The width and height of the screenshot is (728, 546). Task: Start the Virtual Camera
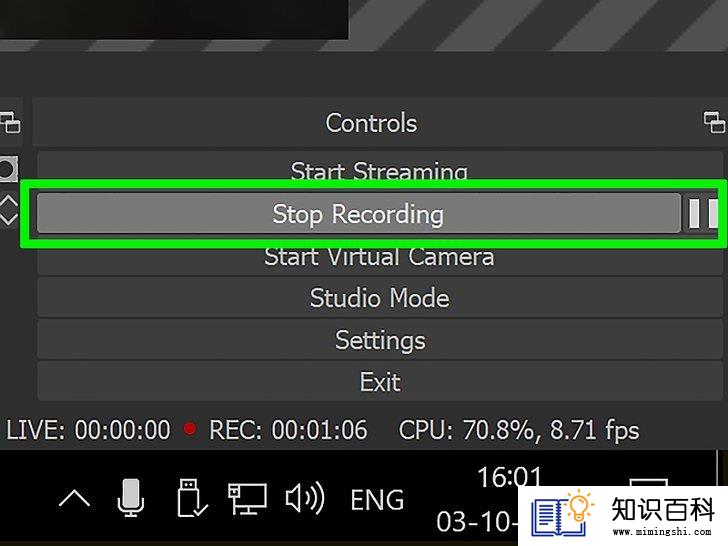click(379, 257)
